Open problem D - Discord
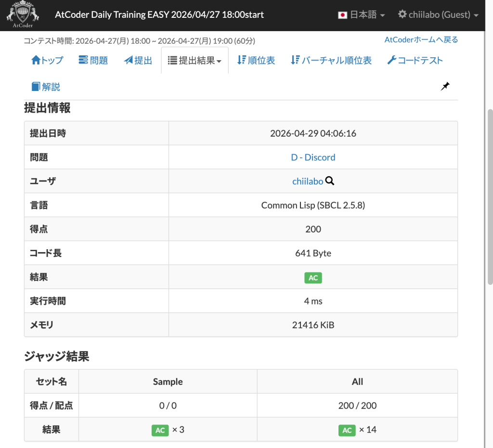This screenshot has height=448, width=493. pos(313,157)
